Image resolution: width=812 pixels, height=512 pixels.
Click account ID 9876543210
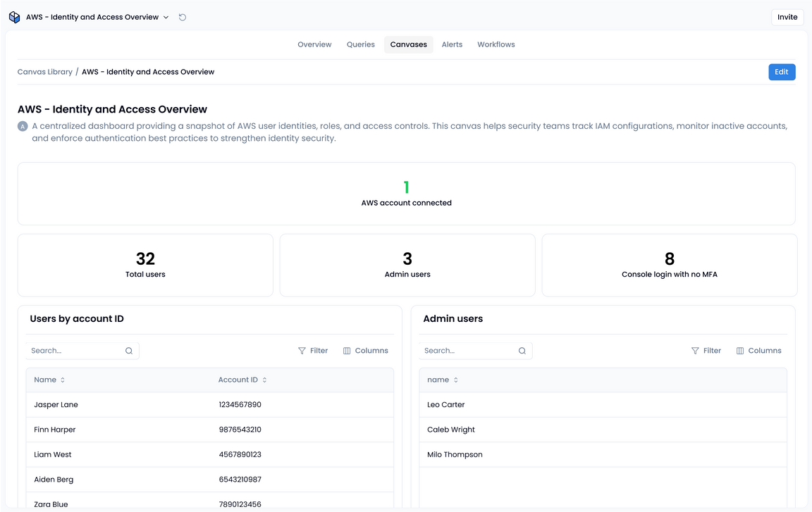(240, 430)
